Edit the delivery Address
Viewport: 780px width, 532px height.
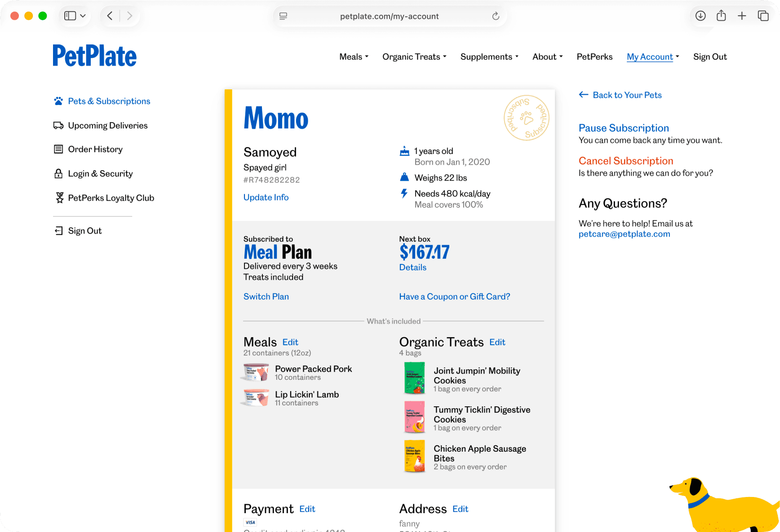coord(460,509)
